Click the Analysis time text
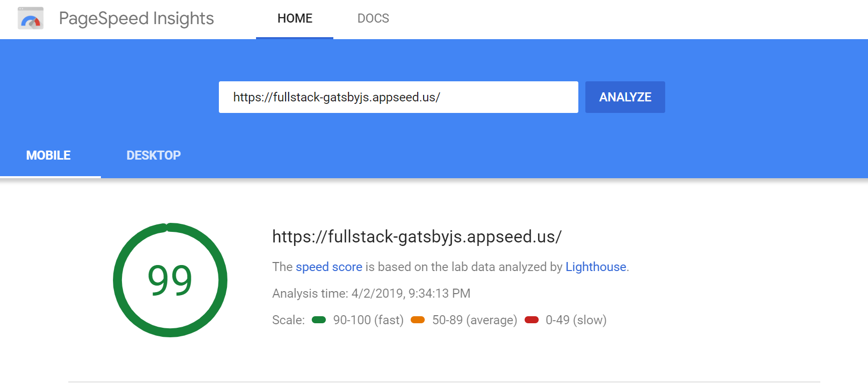 (x=371, y=294)
